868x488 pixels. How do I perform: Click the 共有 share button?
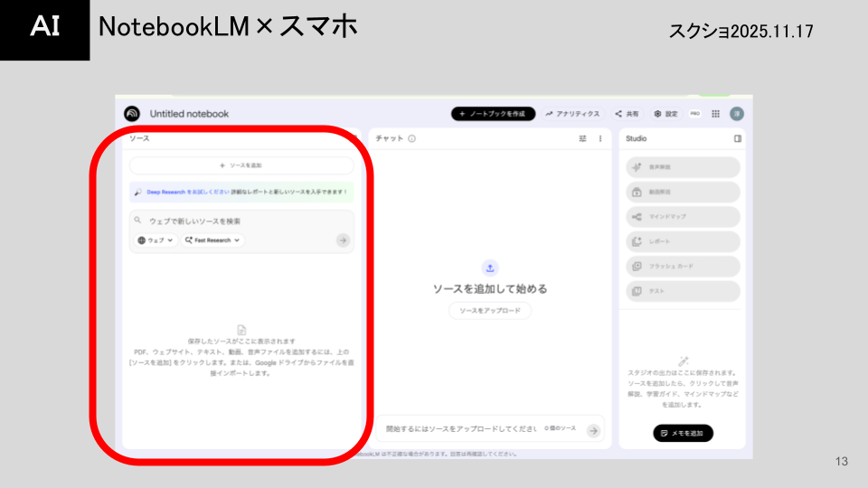[x=627, y=114]
